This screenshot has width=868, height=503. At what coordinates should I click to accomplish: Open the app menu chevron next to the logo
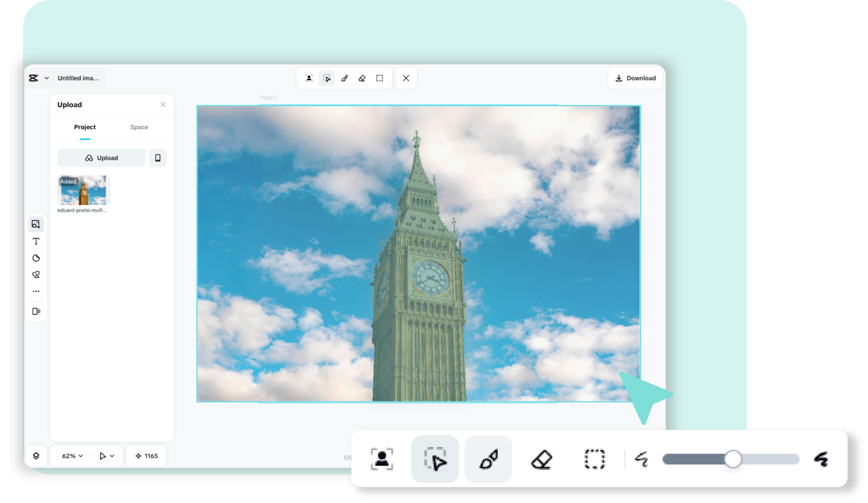pyautogui.click(x=47, y=78)
